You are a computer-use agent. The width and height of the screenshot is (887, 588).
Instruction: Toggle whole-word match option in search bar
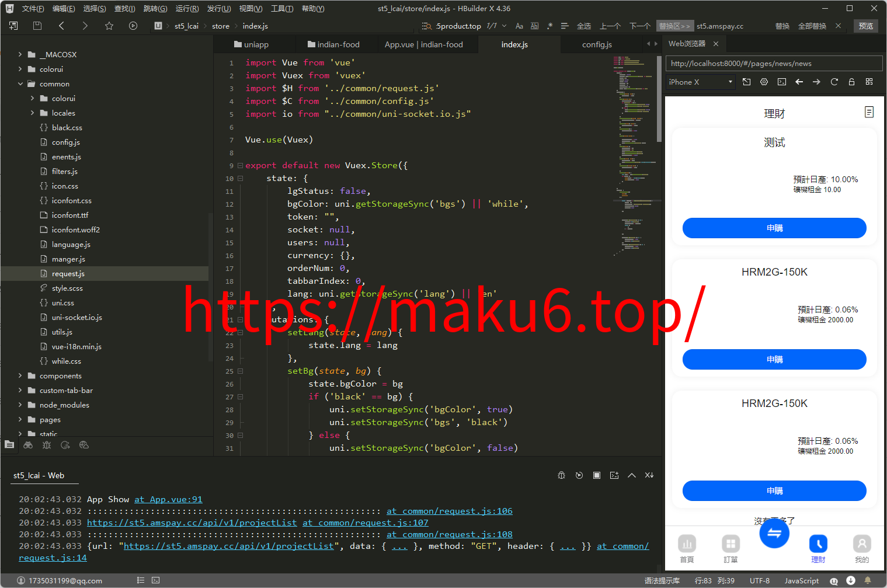click(535, 26)
